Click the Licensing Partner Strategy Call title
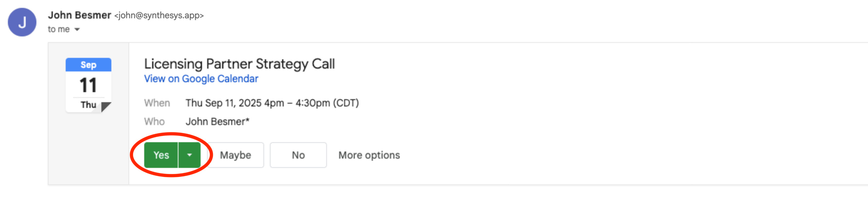The width and height of the screenshot is (868, 217). (239, 64)
